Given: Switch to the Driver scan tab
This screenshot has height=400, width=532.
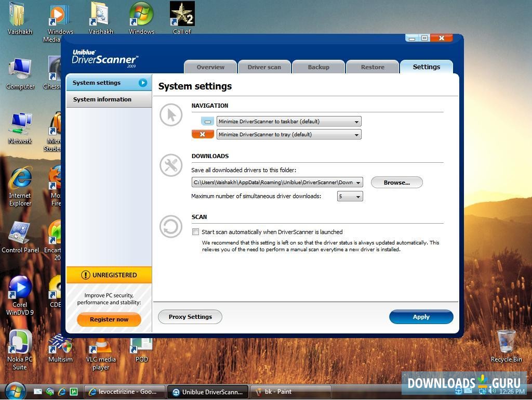Looking at the screenshot, I should 264,67.
